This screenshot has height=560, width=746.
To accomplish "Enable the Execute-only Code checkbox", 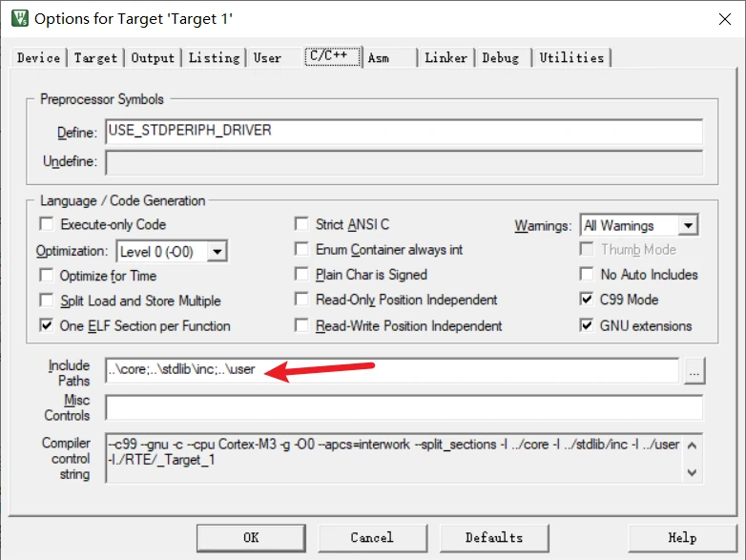I will [x=46, y=225].
